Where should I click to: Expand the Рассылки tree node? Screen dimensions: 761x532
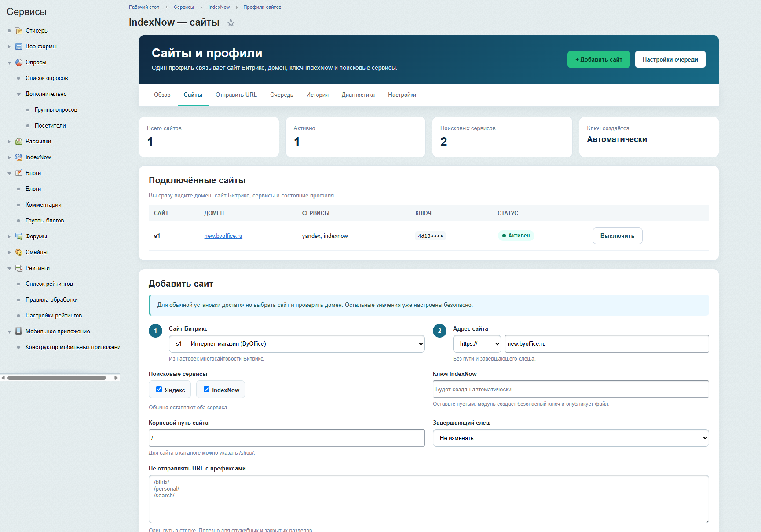pyautogui.click(x=9, y=142)
